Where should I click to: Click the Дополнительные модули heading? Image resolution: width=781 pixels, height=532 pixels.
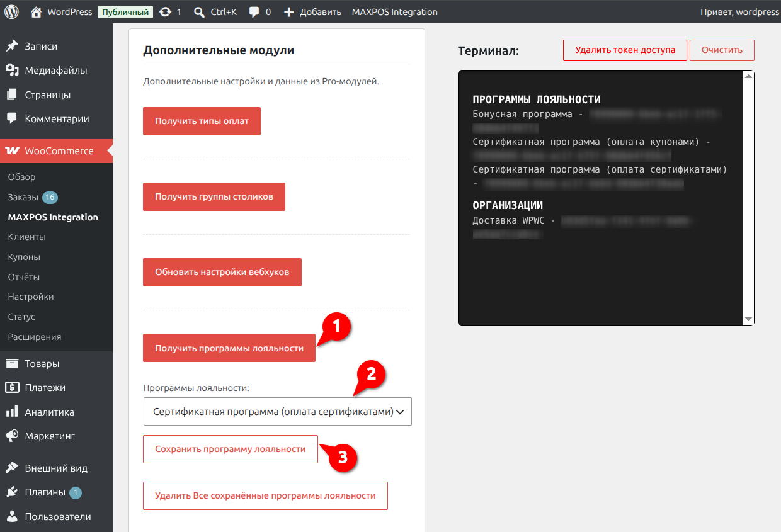click(219, 50)
